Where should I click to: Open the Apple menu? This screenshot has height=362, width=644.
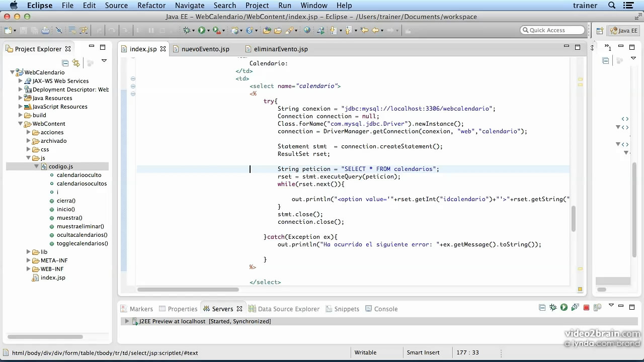coord(14,6)
